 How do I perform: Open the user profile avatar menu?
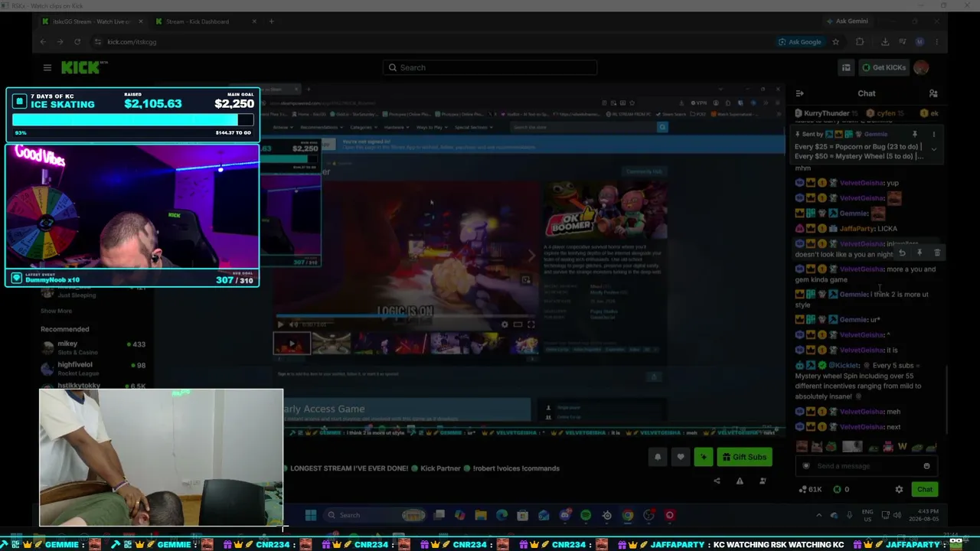921,67
